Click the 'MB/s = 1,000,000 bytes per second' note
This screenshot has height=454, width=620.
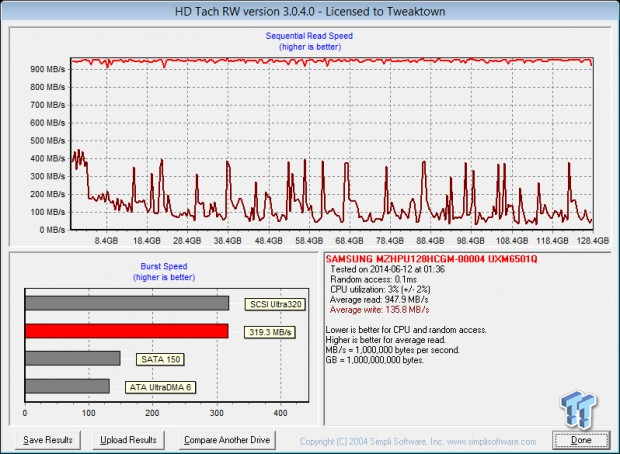pyautogui.click(x=392, y=350)
